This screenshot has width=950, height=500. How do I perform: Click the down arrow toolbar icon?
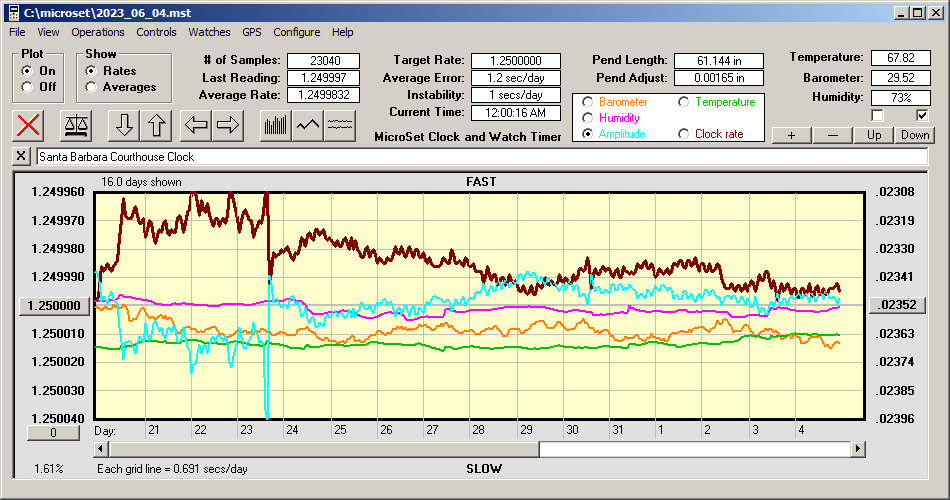pyautogui.click(x=124, y=125)
